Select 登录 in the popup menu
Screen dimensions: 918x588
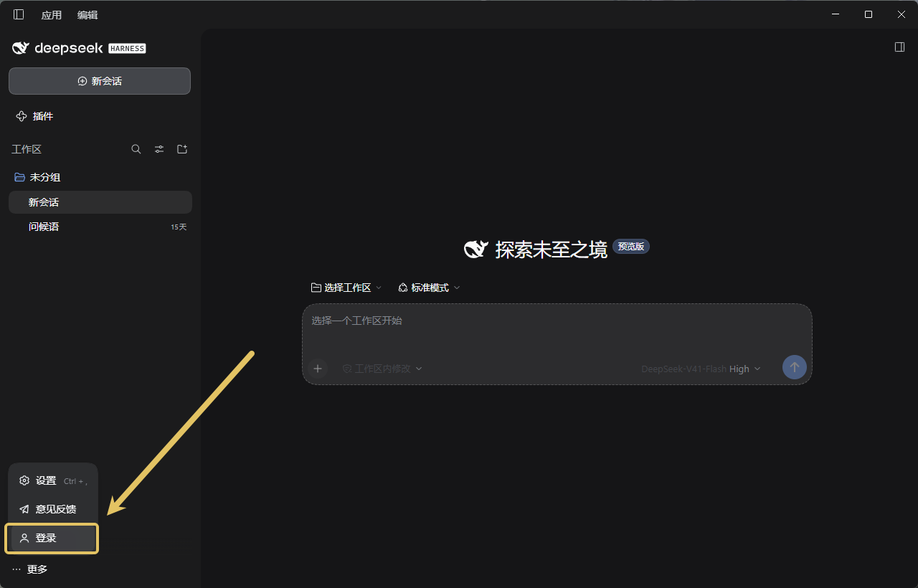52,539
